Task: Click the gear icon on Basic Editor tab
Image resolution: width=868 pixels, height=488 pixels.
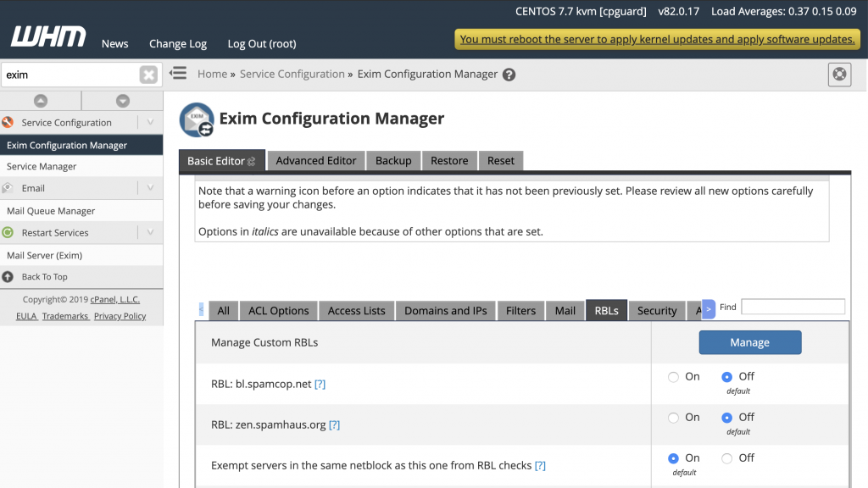Action: pos(251,162)
